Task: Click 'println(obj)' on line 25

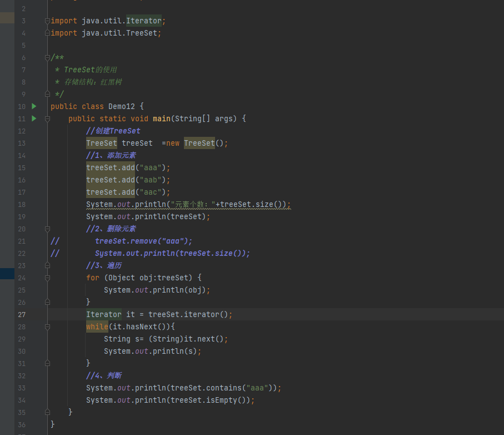Action: (x=179, y=290)
